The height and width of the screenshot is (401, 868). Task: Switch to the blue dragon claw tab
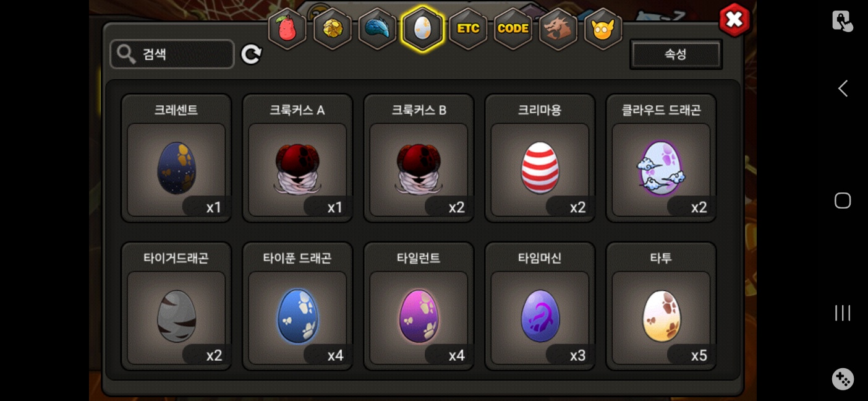(x=377, y=28)
